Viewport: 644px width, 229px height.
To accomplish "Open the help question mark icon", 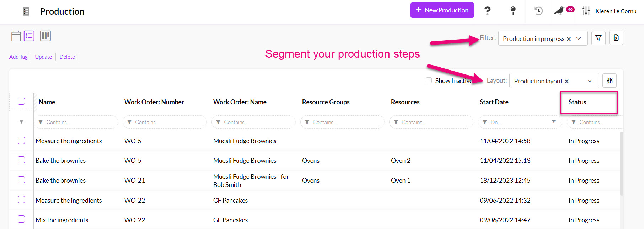I will (x=488, y=11).
